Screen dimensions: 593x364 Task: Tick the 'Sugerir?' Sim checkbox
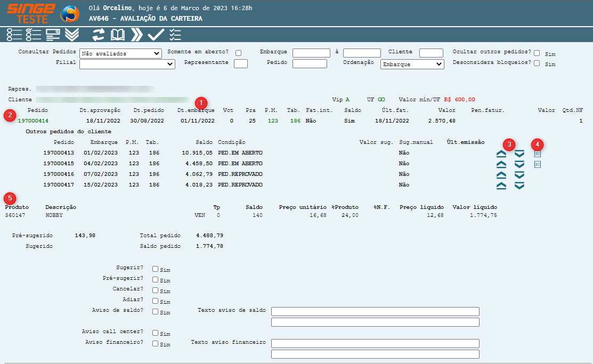pos(156,269)
